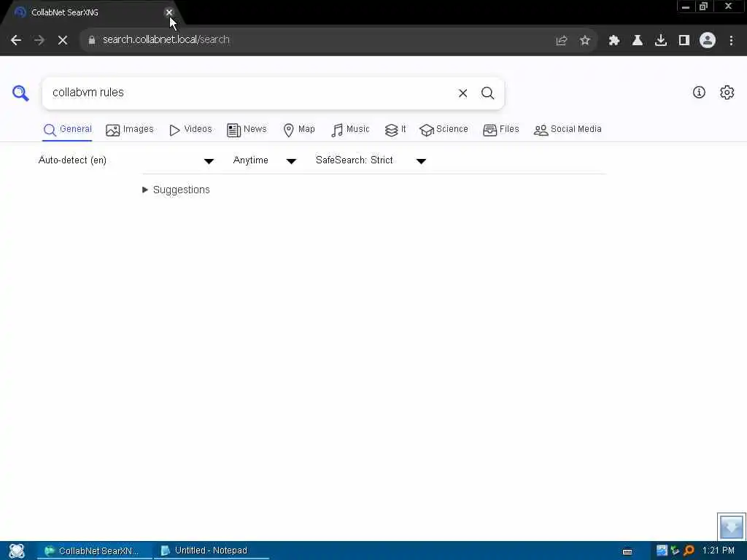Switch to CollabNet SearXNG taskbar button
The height and width of the screenshot is (560, 747).
click(x=94, y=551)
